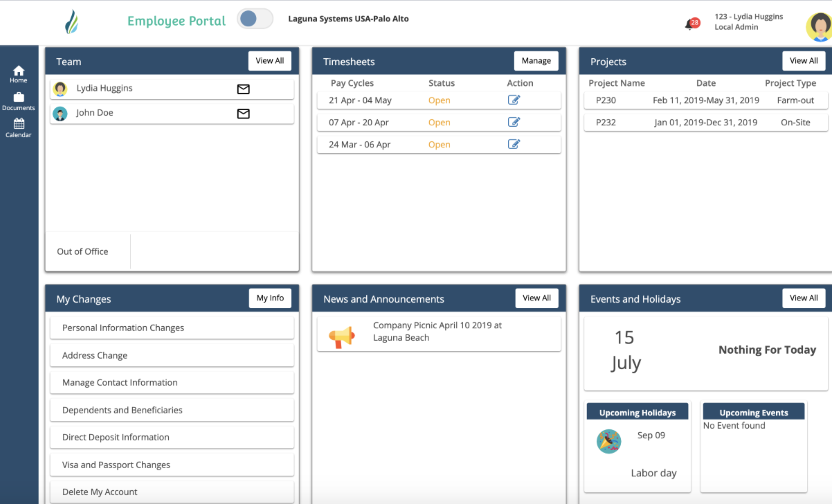Open Personal Information Changes
The image size is (832, 504).
[x=172, y=328]
